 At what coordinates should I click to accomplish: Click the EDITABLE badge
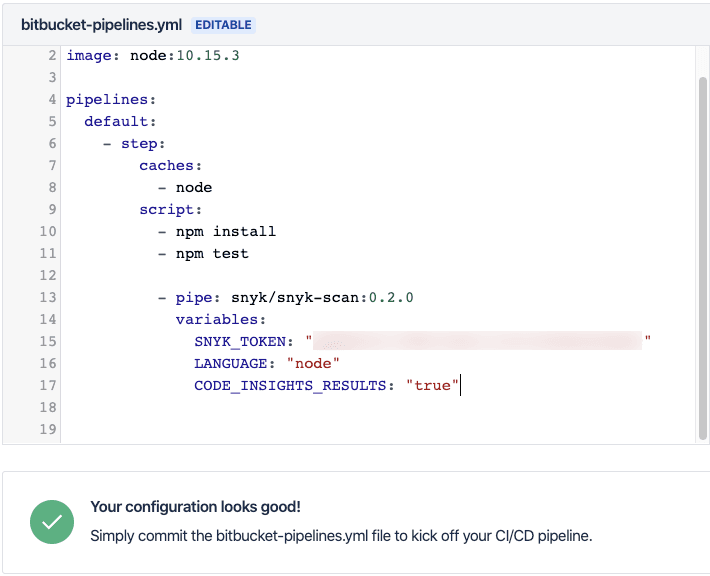click(223, 25)
